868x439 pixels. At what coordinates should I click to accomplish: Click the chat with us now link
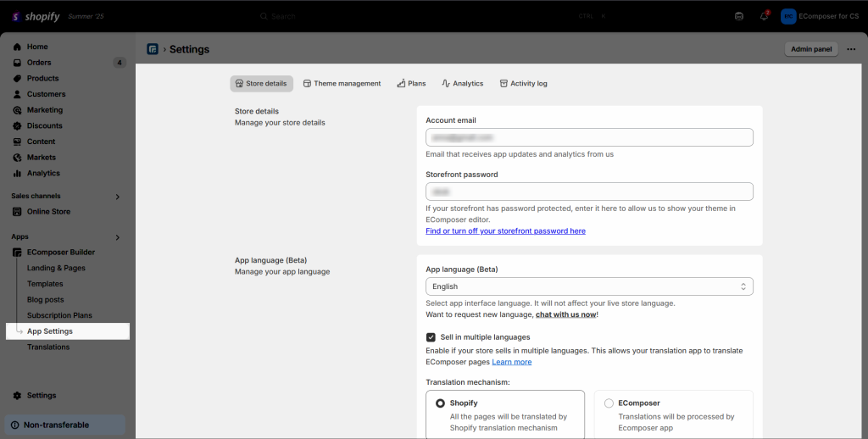pyautogui.click(x=565, y=314)
